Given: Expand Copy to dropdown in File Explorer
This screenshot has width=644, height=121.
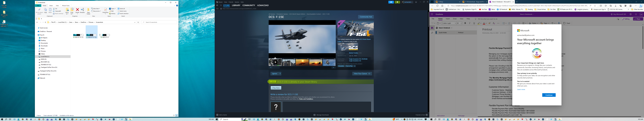Looking at the screenshot, I should 72,13.
